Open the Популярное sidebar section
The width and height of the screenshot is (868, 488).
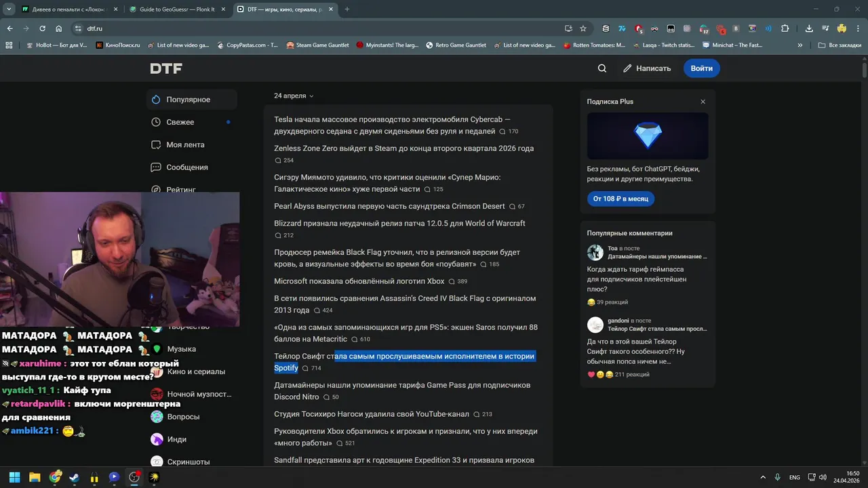[192, 100]
